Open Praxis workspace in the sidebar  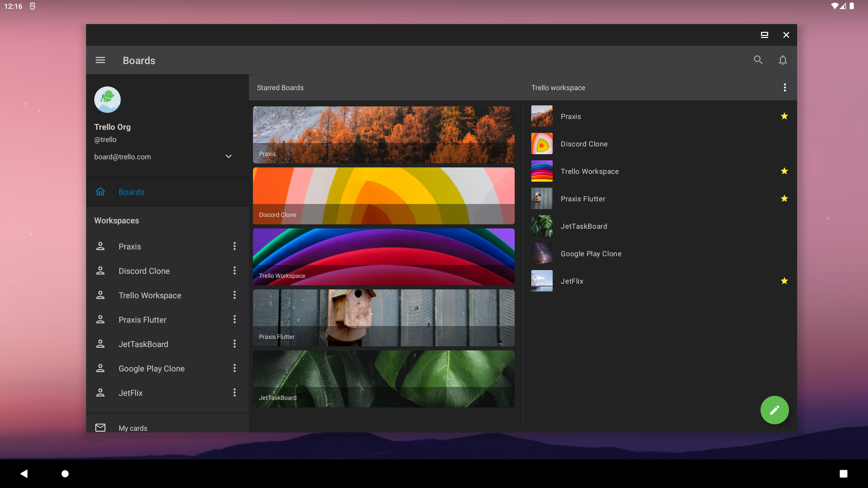tap(167, 246)
